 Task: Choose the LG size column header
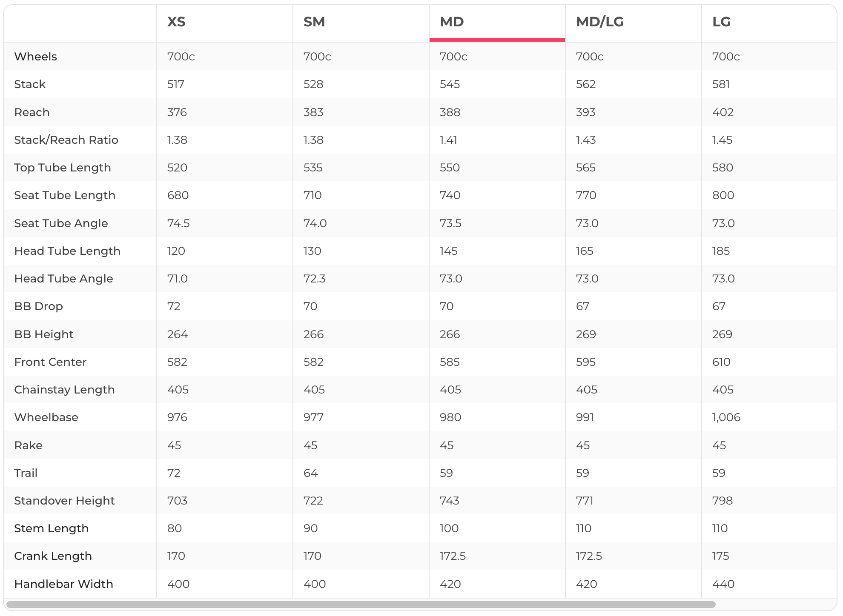pyautogui.click(x=721, y=22)
